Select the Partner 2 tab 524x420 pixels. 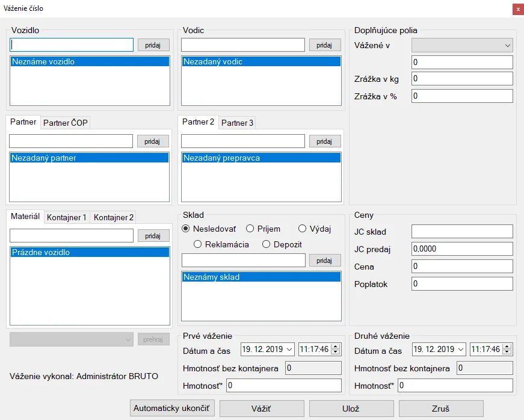[x=198, y=122]
